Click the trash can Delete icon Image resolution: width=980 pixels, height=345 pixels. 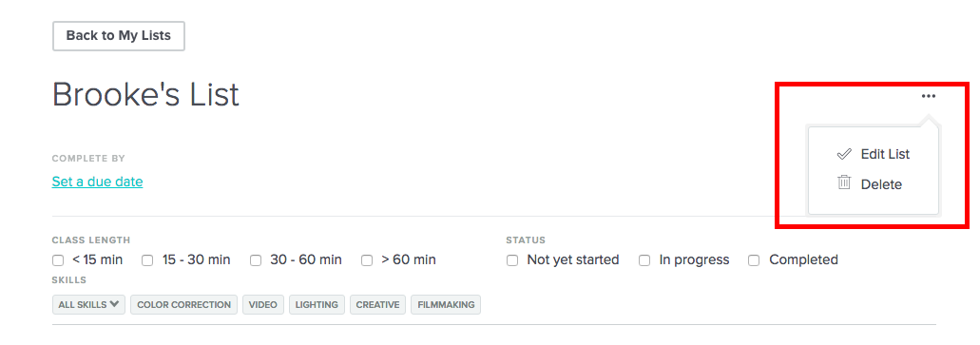[844, 182]
